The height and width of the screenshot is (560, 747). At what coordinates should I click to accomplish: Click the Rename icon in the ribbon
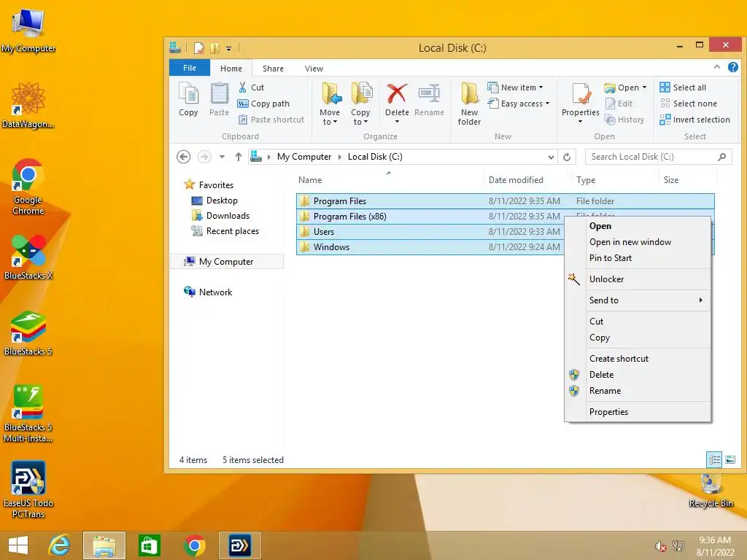429,93
